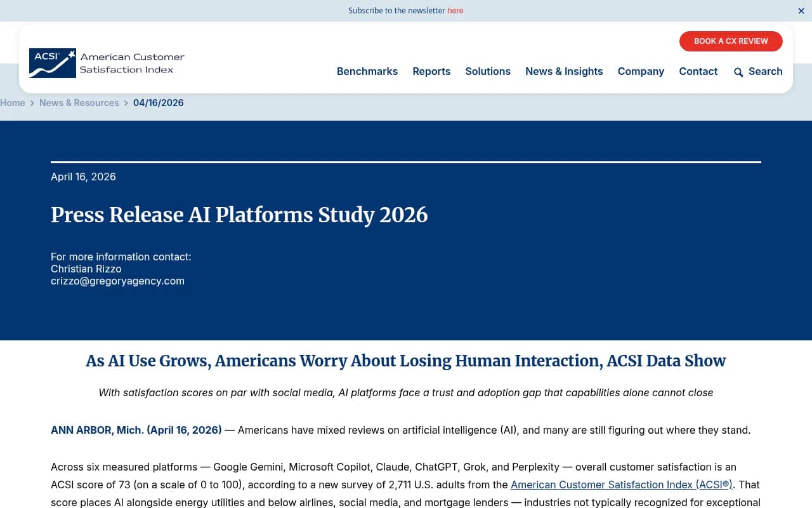Open search via magnifying glass icon

tap(738, 72)
